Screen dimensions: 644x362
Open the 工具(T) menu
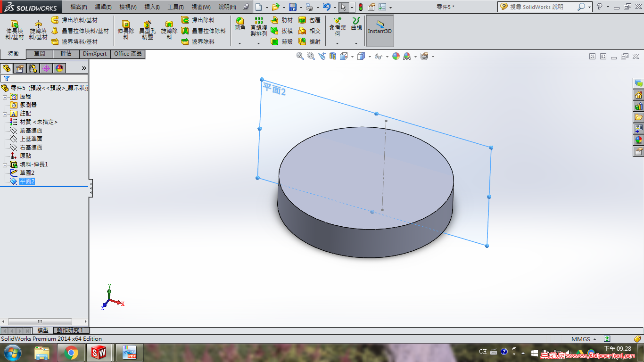tap(175, 7)
